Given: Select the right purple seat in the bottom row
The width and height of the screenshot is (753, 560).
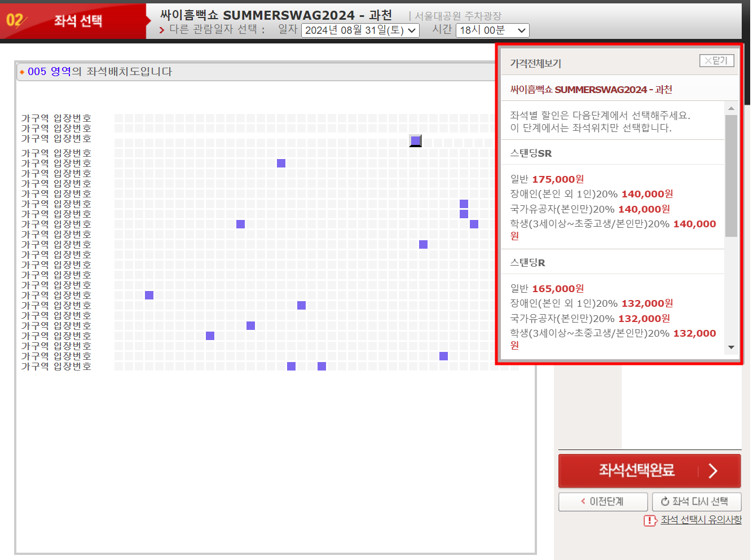Looking at the screenshot, I should click(322, 366).
